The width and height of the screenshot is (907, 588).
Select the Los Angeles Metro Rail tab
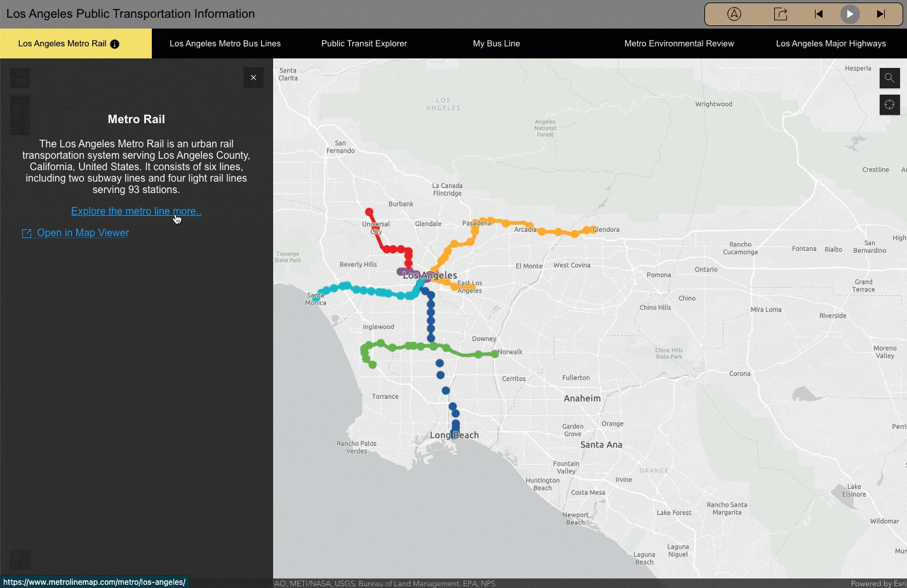click(x=76, y=44)
